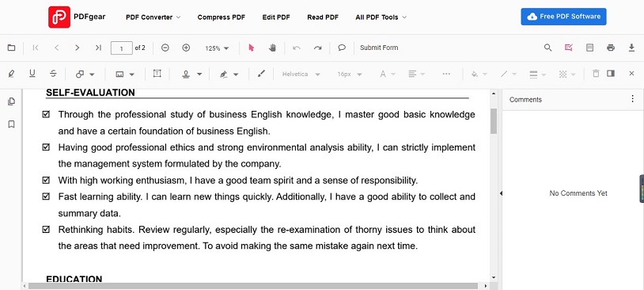Click checkbox beside 'Fast learning ability'
644x290 pixels.
[46, 197]
